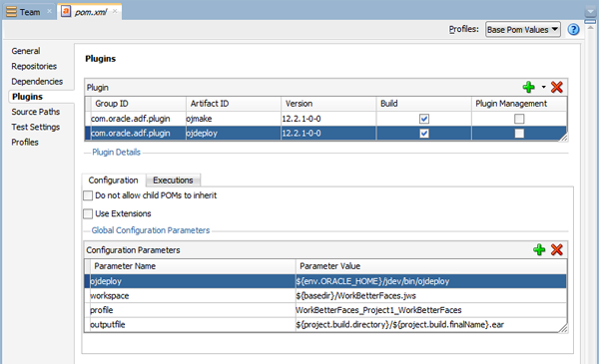This screenshot has width=599, height=364.
Task: Open the help icon next to Profiles
Action: [573, 29]
